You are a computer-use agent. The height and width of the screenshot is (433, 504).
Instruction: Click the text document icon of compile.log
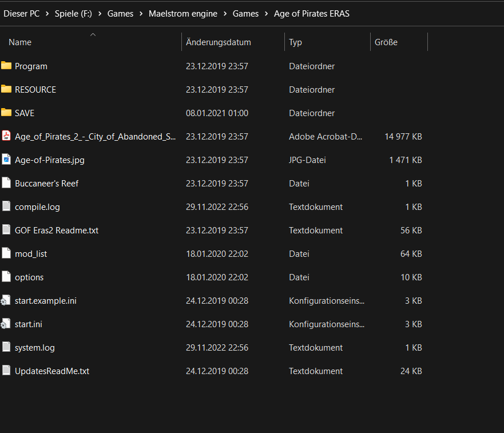tap(6, 206)
